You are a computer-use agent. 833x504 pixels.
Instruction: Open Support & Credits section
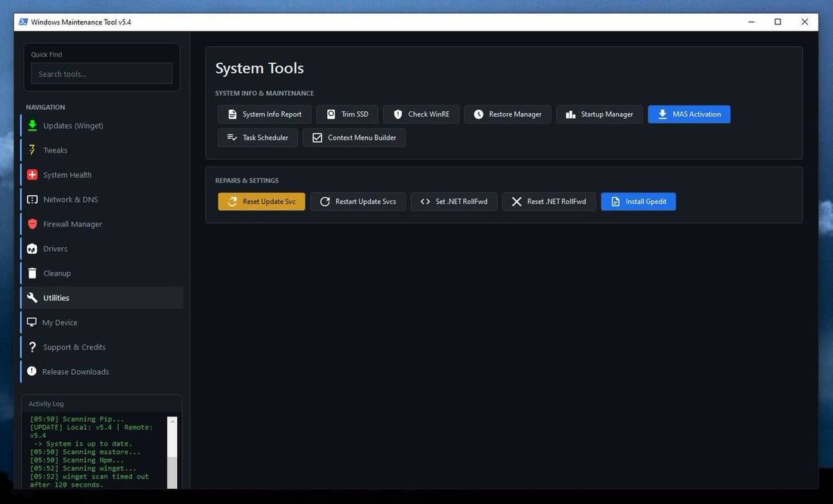(x=102, y=347)
